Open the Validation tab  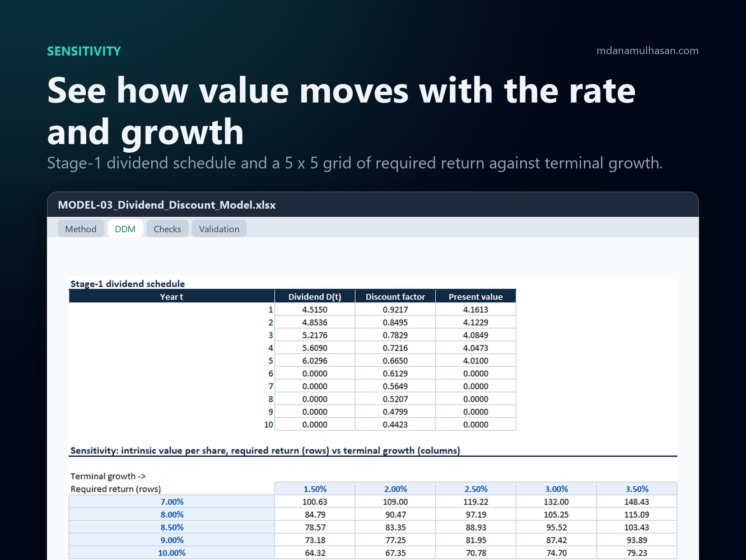(x=219, y=229)
